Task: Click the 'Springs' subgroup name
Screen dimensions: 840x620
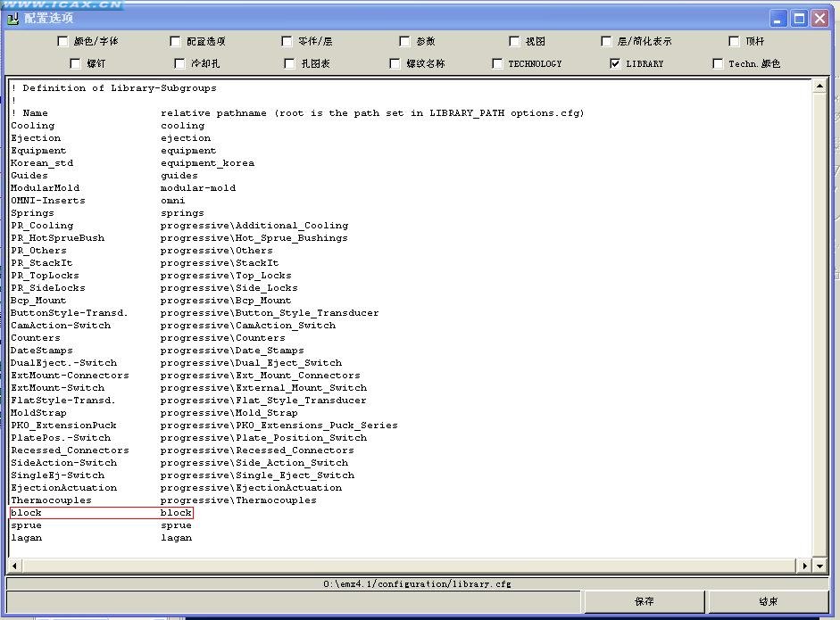Action: pos(33,213)
